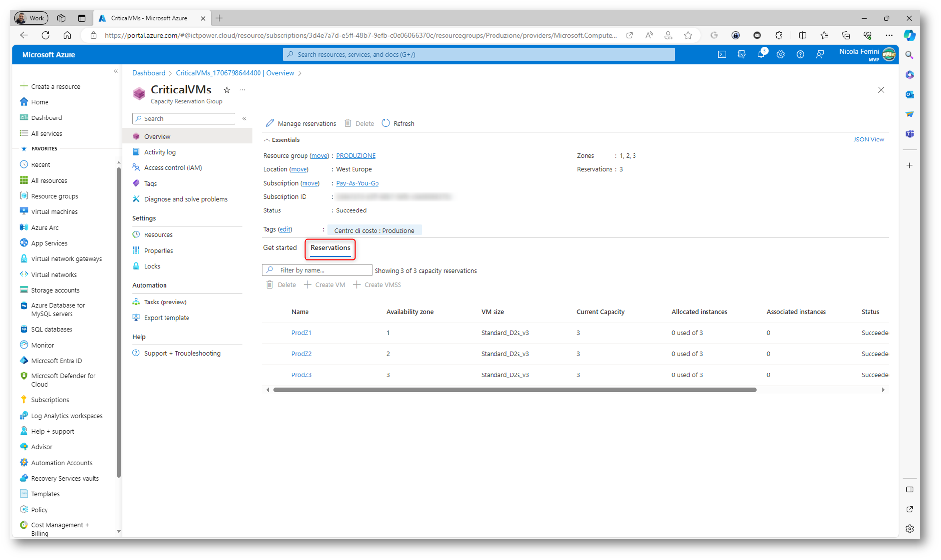Open Storage accounts in favorites
Image resolution: width=941 pixels, height=560 pixels.
coord(55,290)
